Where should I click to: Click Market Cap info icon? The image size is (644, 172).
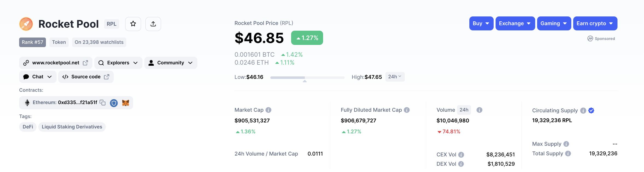[268, 110]
